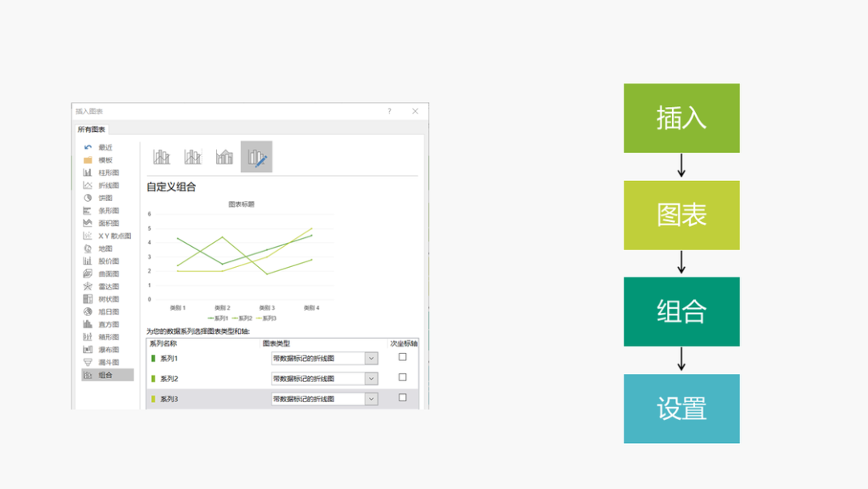868x489 pixels.
Task: Click the 系列3 legend entry in preview
Action: tap(266, 318)
